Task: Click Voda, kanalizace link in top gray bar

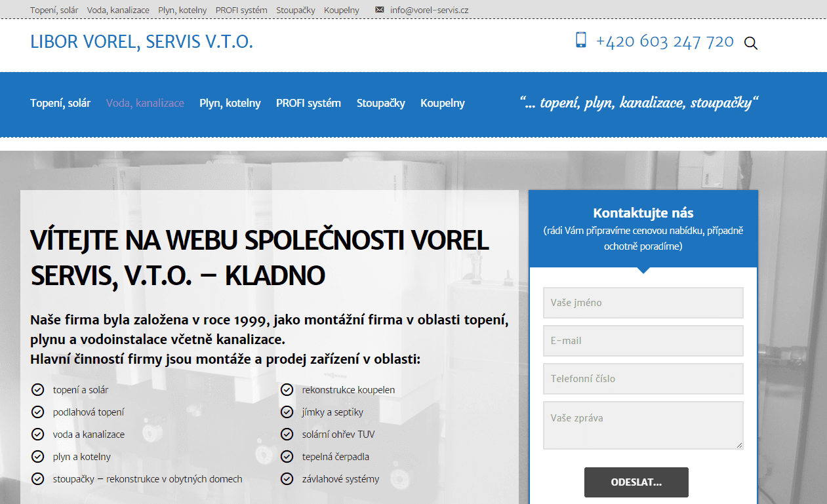Action: (118, 10)
